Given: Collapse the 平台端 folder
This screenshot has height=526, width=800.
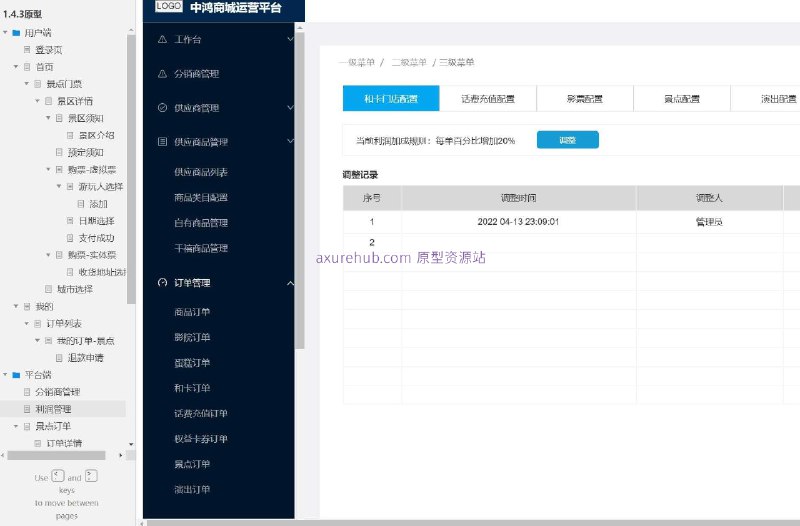Looking at the screenshot, I should click(5, 375).
